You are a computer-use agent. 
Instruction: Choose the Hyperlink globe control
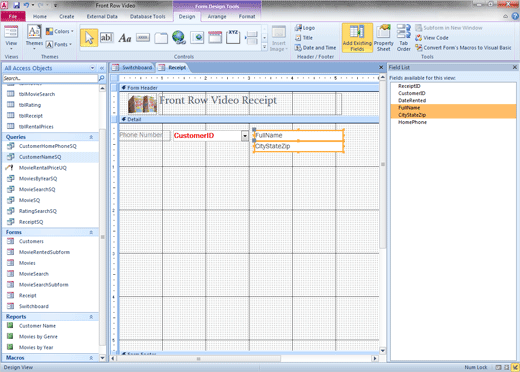point(179,37)
